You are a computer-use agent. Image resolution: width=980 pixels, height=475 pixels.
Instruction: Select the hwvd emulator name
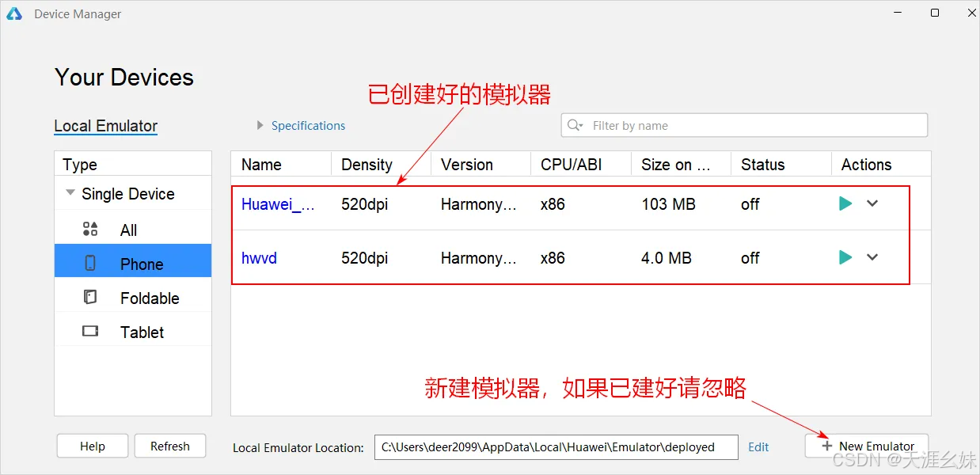click(x=259, y=258)
